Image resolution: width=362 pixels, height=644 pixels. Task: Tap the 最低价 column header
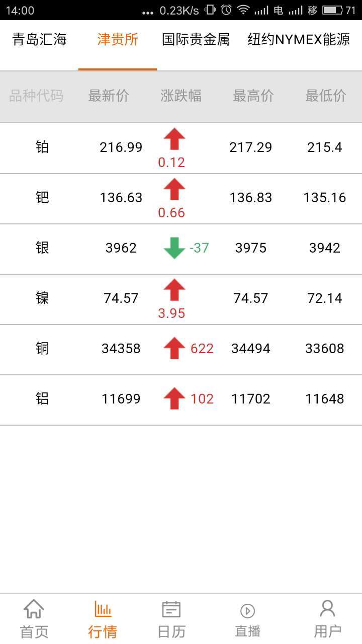tap(326, 96)
